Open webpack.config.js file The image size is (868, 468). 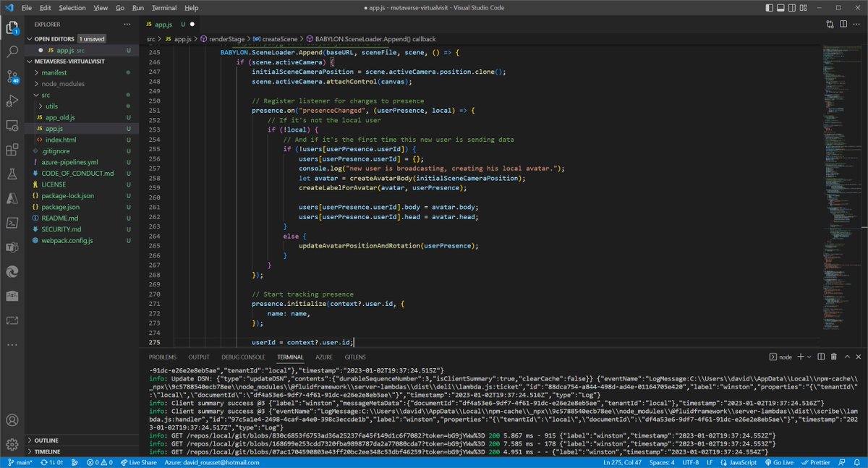67,240
